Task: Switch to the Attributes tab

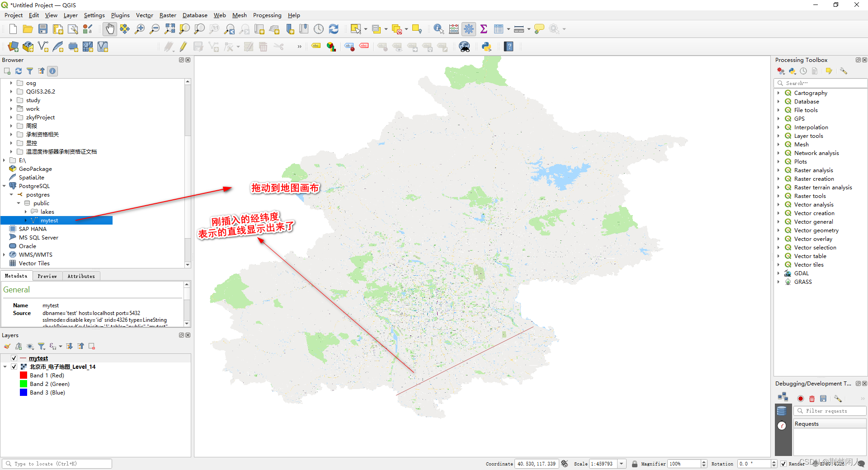Action: 81,276
